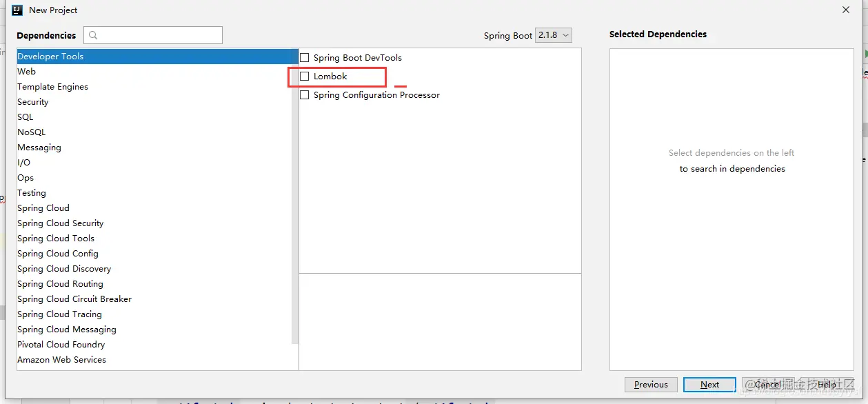868x404 pixels.
Task: Tick the Lombok checkbox
Action: click(x=305, y=77)
